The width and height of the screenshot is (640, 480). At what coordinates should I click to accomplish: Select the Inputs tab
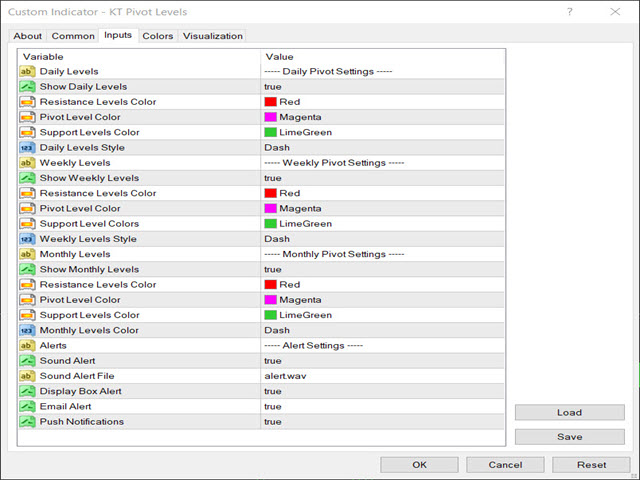tap(118, 35)
